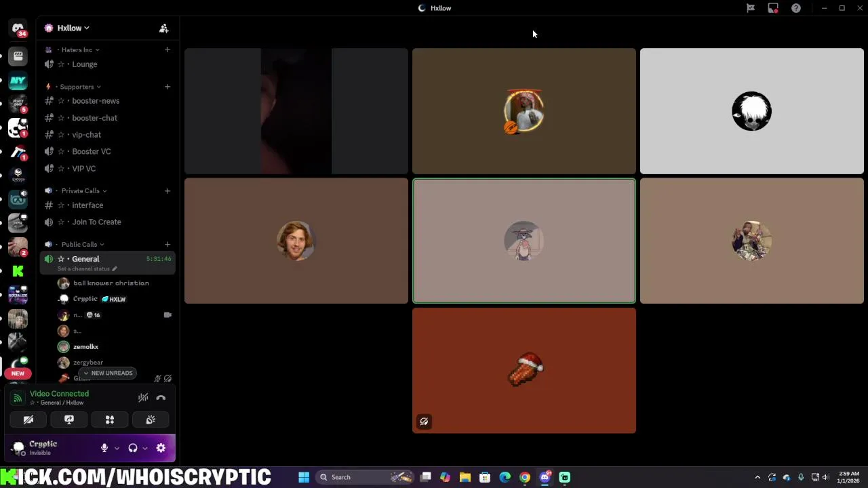Open Kick server icon in sidebar
The image size is (868, 488).
18,271
